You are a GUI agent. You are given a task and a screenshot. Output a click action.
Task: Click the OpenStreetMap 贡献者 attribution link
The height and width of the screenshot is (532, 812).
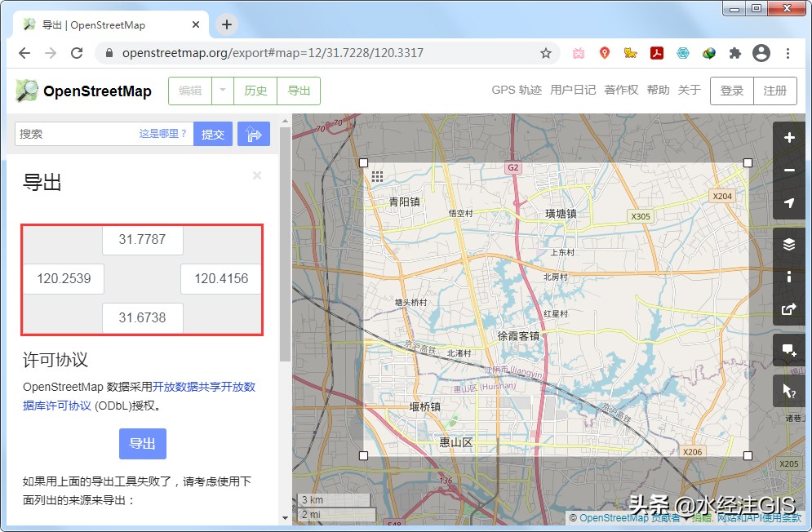[630, 517]
